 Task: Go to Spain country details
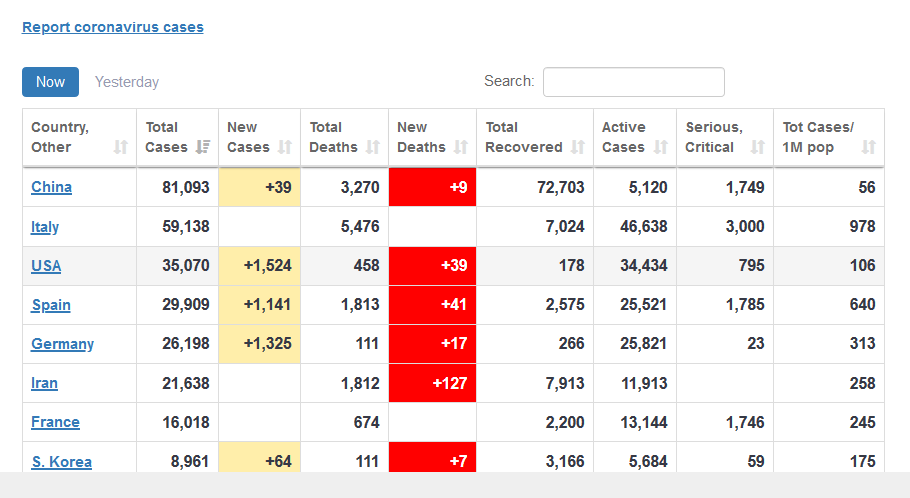tap(51, 305)
